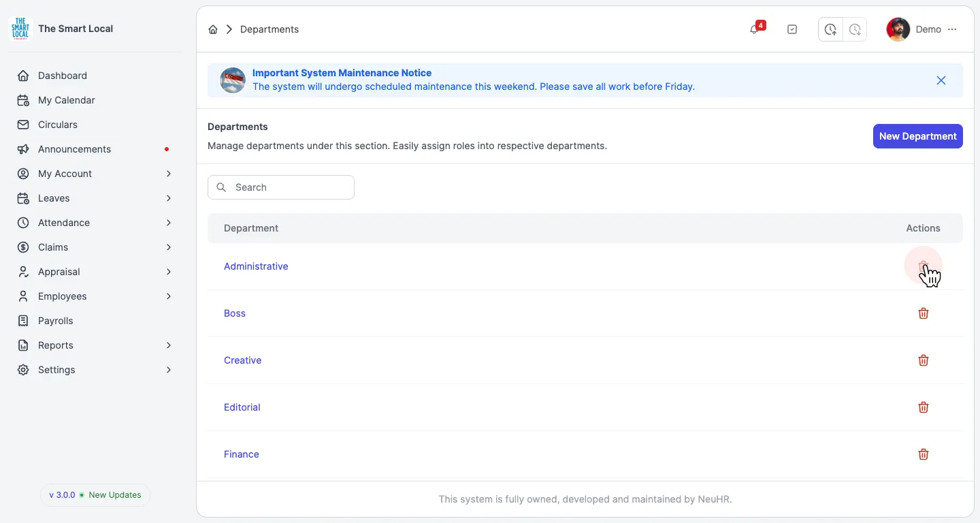Expand the Leaves submenu chevron
The width and height of the screenshot is (980, 523).
pos(169,198)
